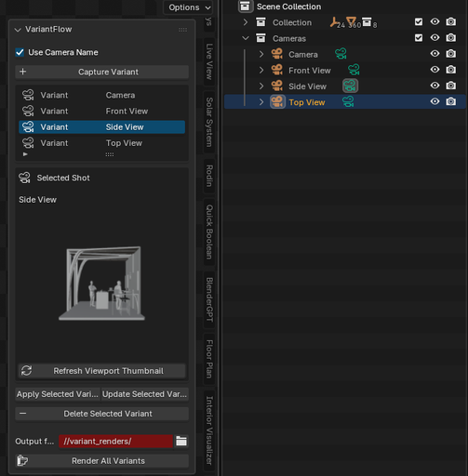The width and height of the screenshot is (468, 476).
Task: Hide Collection in viewport via eye icon
Action: [435, 21]
